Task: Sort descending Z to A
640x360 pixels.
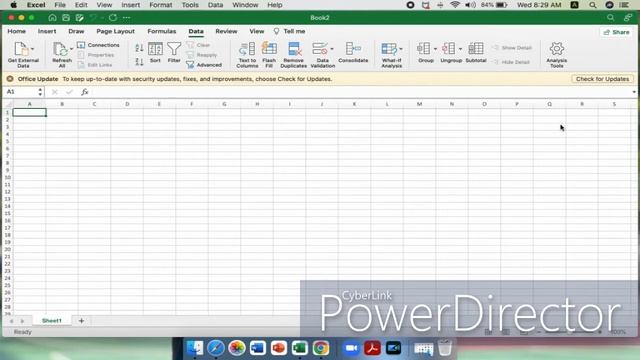Action: point(139,62)
